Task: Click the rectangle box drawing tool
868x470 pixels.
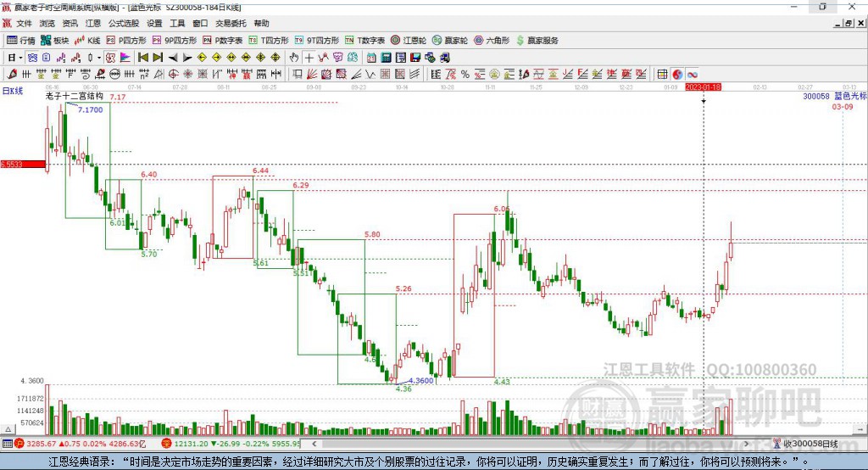Action: tap(298, 75)
